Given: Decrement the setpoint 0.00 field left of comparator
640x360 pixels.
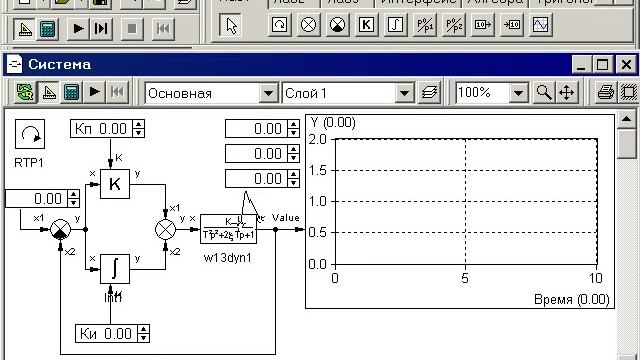Looking at the screenshot, I should click(73, 203).
